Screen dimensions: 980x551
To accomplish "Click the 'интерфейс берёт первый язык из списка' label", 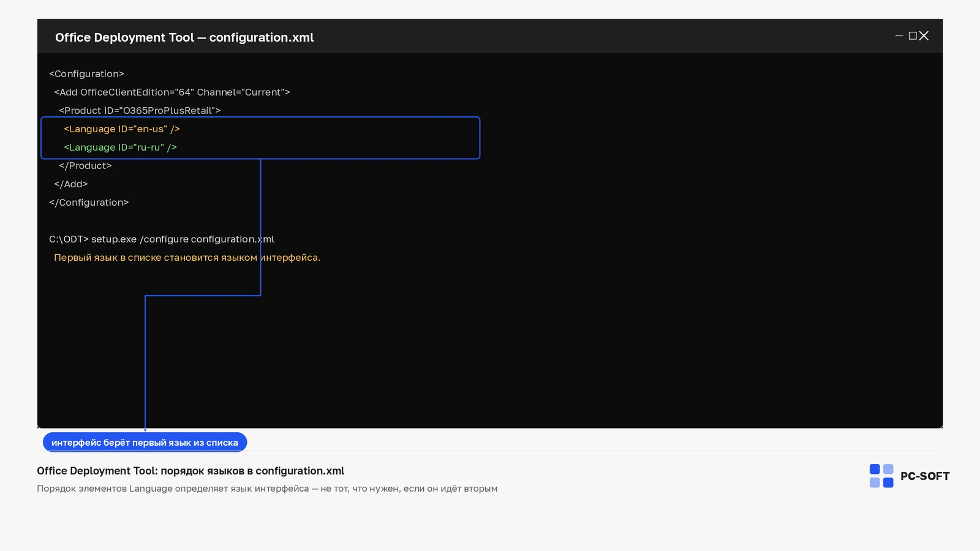I will pos(145,442).
